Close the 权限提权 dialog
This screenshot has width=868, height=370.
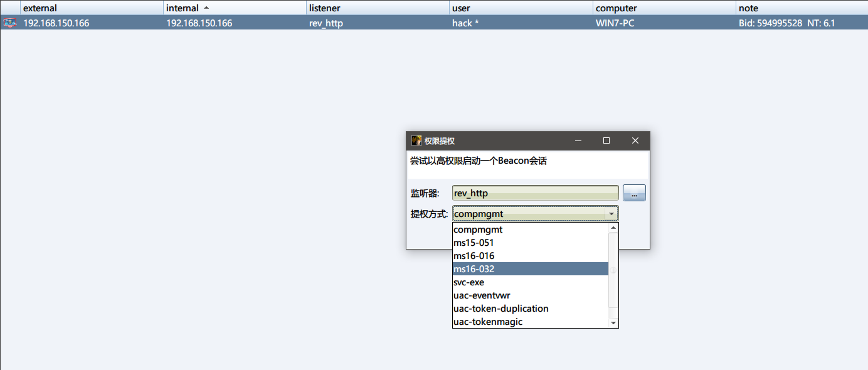(x=635, y=141)
